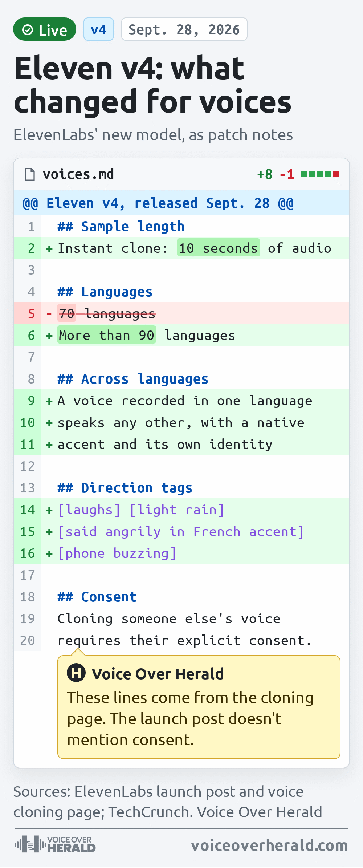Viewport: 363px width, 868px height.
Task: Select line number 5 in gutter
Action: (x=31, y=313)
